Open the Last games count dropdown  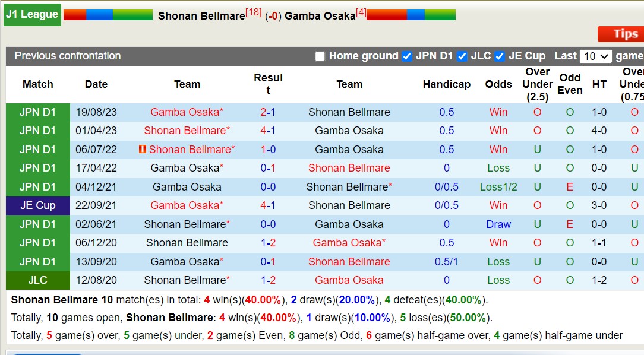point(597,56)
